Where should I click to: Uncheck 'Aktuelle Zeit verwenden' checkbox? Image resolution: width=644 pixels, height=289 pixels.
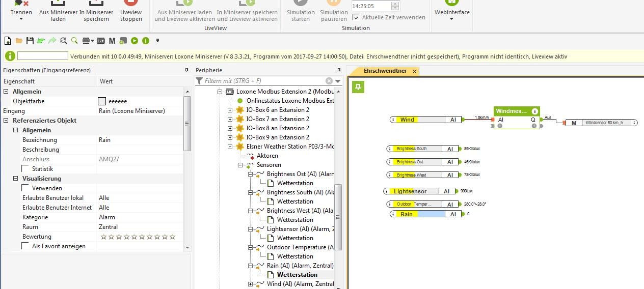tap(356, 17)
